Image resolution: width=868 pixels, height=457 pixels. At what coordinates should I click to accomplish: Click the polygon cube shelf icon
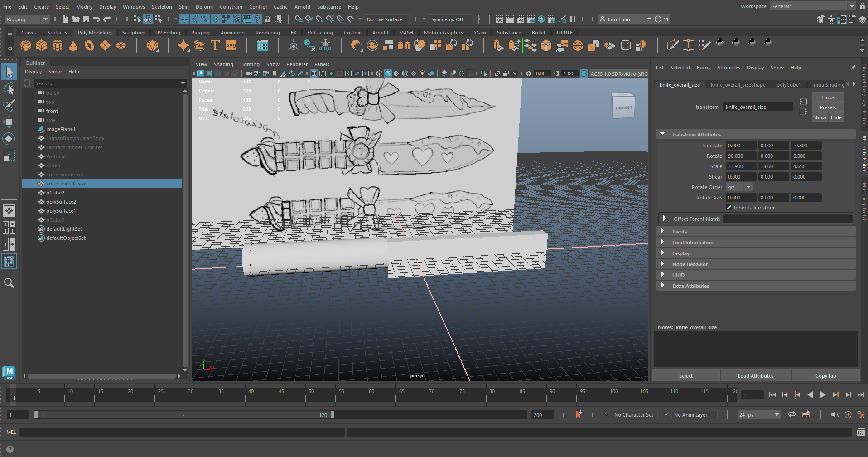(42, 45)
